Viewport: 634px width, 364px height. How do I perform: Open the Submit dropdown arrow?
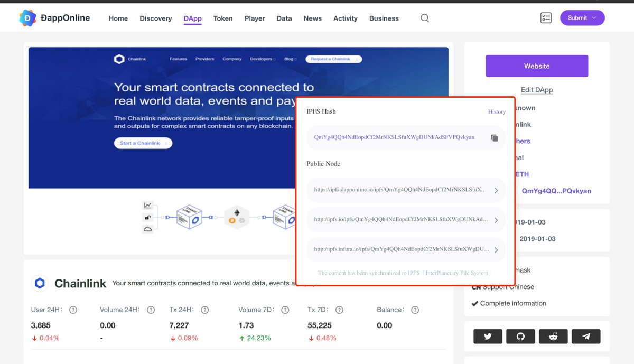click(x=593, y=17)
